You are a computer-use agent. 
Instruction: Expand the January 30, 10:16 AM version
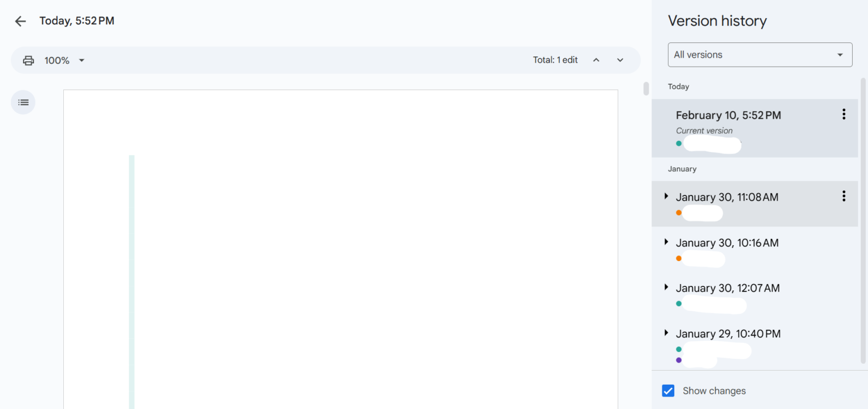[666, 242]
